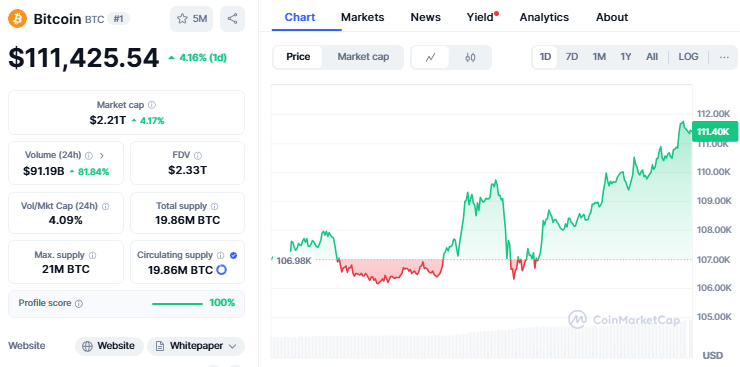Click the FDV info icon
The width and height of the screenshot is (740, 367).
(198, 155)
